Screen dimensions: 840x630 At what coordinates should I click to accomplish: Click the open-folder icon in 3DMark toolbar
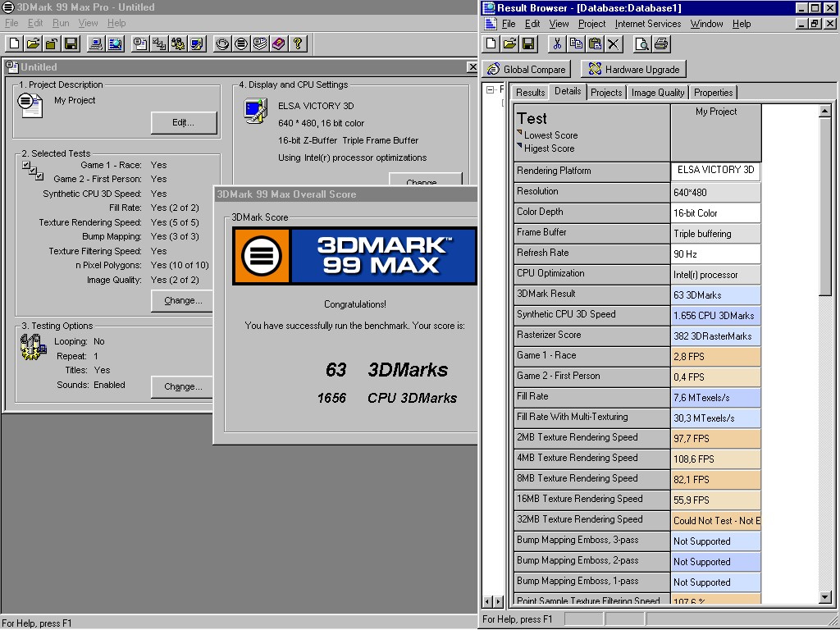click(33, 44)
